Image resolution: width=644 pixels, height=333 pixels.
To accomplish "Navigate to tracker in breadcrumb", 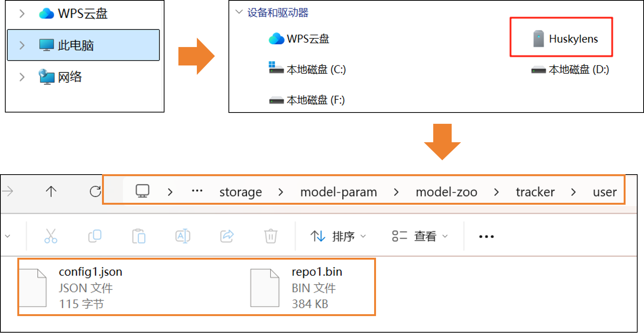I will [535, 192].
